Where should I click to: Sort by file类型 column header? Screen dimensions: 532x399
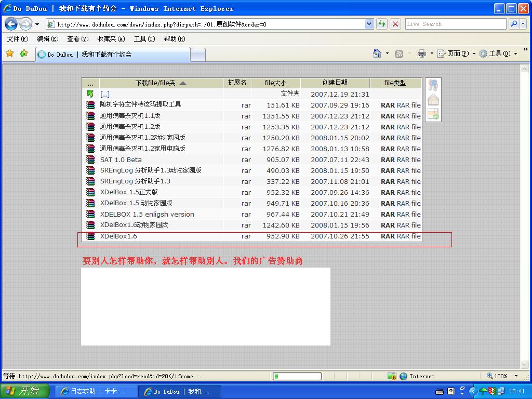click(395, 83)
